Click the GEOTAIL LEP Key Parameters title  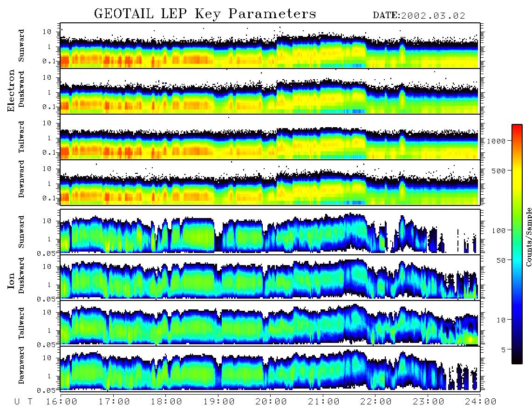(x=205, y=14)
